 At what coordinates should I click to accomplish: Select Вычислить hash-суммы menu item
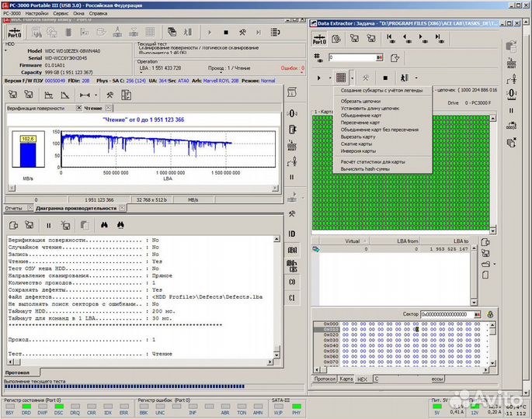[365, 169]
